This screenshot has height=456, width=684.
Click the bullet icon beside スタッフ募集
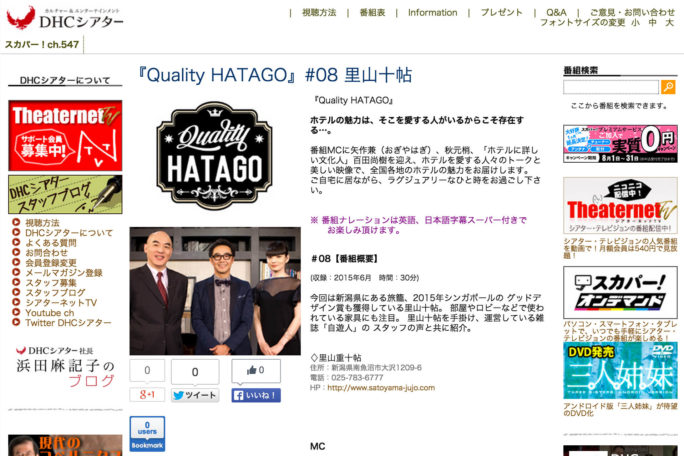tap(16, 282)
